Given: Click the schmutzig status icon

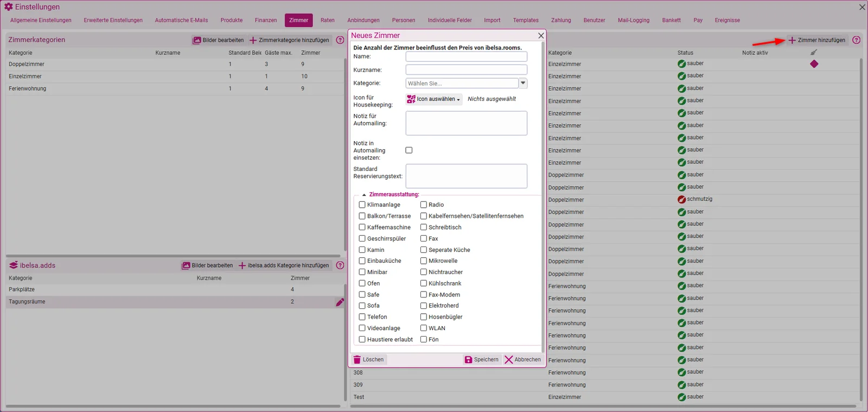Looking at the screenshot, I should click(681, 200).
